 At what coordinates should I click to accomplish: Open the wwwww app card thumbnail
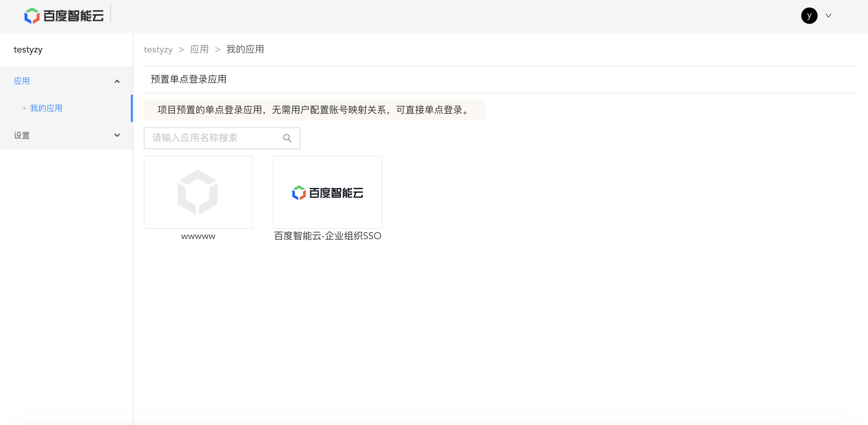point(198,192)
